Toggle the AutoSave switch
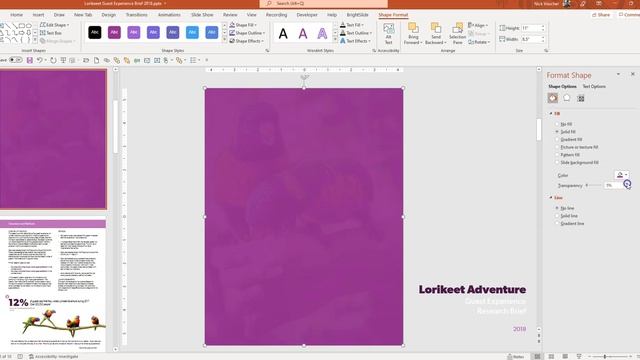 point(16,60)
